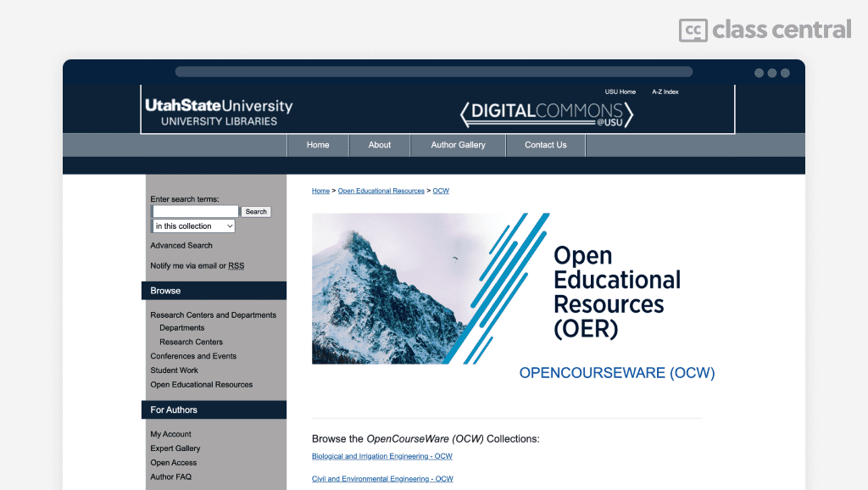Go to Author Gallery in navigation bar

[458, 145]
